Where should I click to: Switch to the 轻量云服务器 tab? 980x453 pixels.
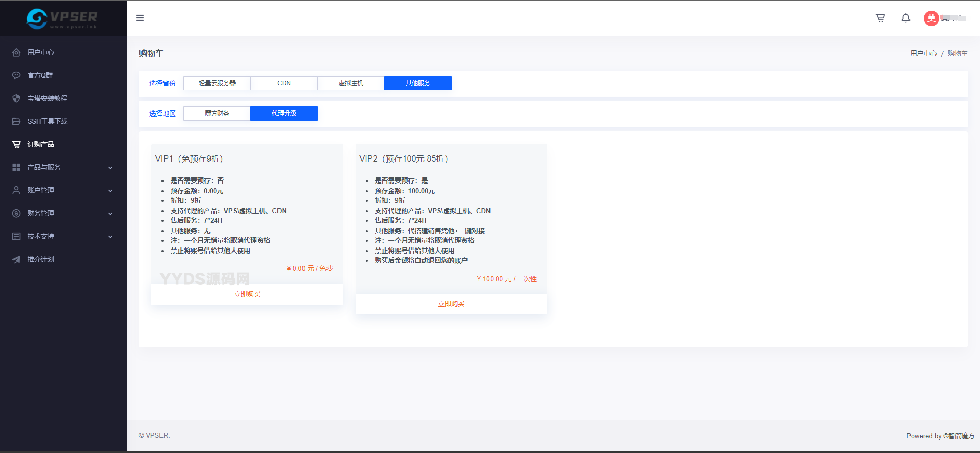coord(217,83)
